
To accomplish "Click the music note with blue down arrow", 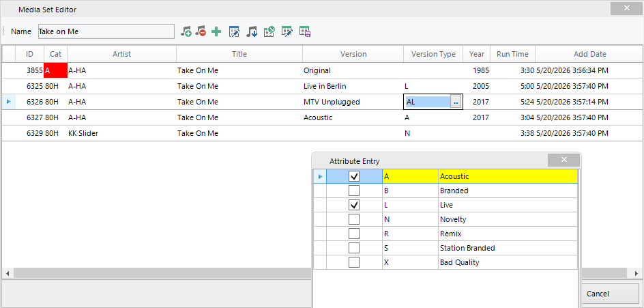I will pyautogui.click(x=251, y=31).
